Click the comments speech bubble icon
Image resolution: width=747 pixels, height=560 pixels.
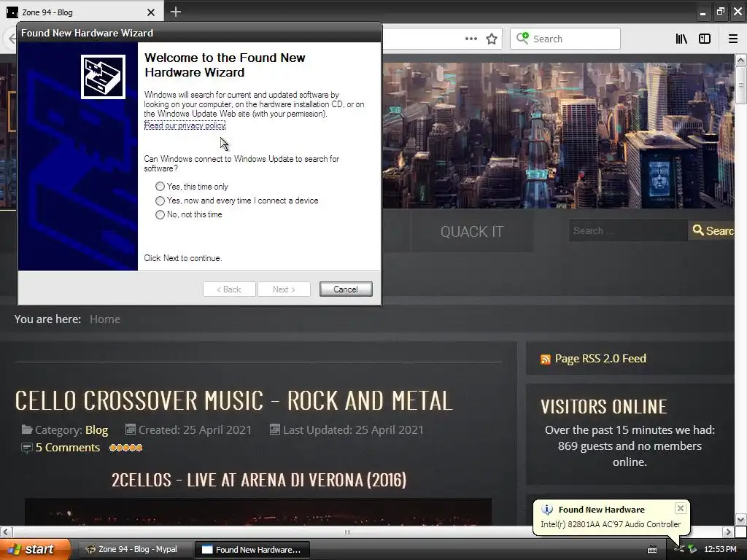pos(27,448)
